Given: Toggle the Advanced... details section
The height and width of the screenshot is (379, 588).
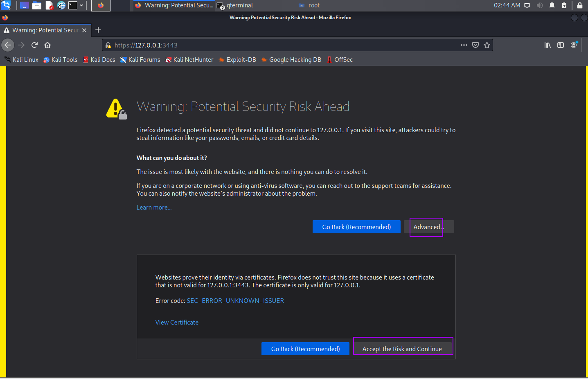Looking at the screenshot, I should point(428,227).
